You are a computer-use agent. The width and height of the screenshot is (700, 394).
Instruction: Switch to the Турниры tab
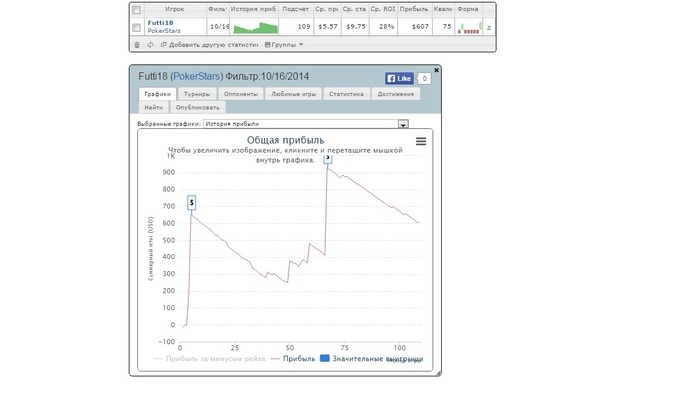tap(197, 94)
